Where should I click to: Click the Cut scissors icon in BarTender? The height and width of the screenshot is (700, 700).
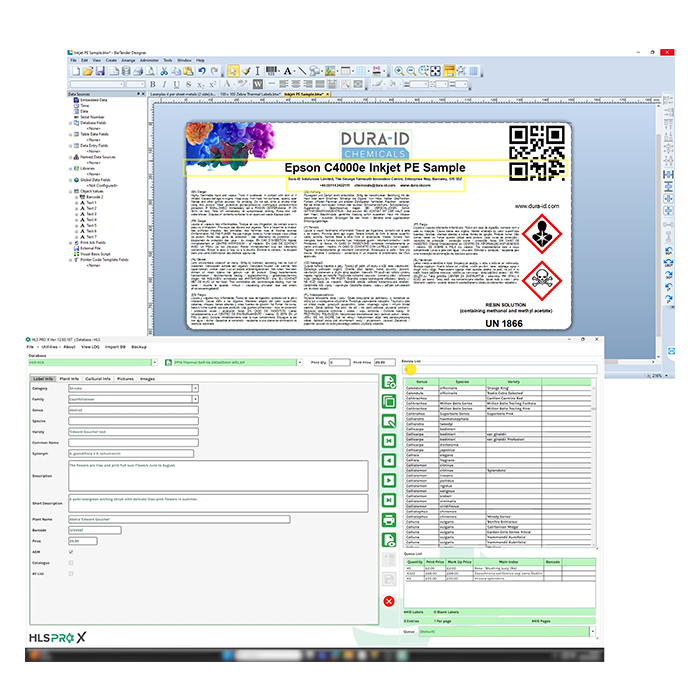tap(164, 71)
